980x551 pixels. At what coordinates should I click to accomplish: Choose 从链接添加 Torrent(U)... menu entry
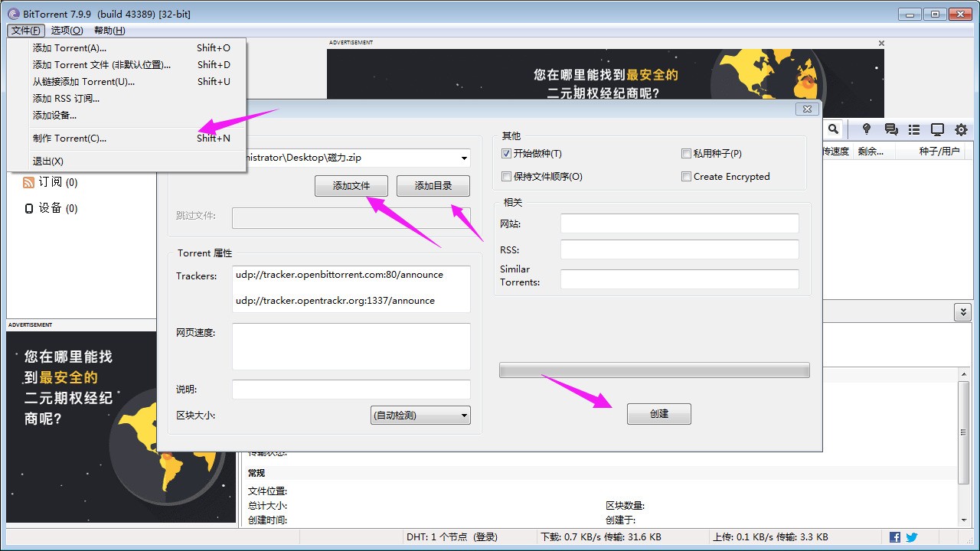pyautogui.click(x=126, y=82)
